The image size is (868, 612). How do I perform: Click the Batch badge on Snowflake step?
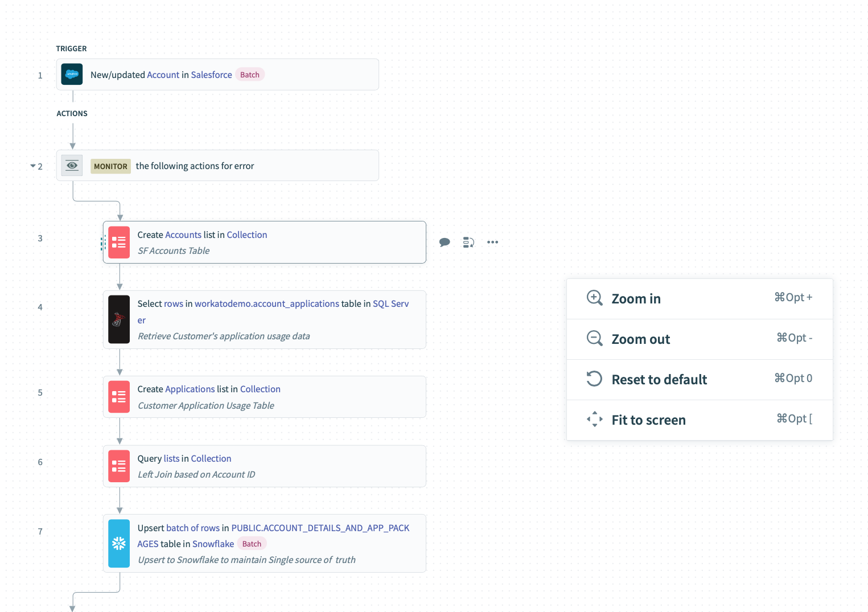252,544
